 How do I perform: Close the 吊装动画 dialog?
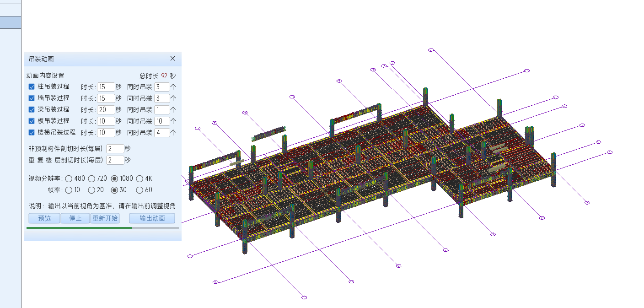172,59
